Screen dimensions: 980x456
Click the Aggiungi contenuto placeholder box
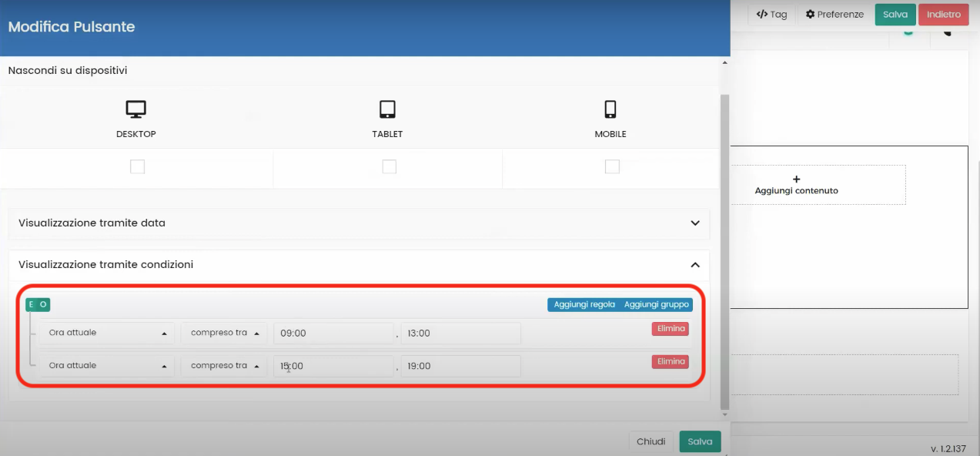[796, 185]
